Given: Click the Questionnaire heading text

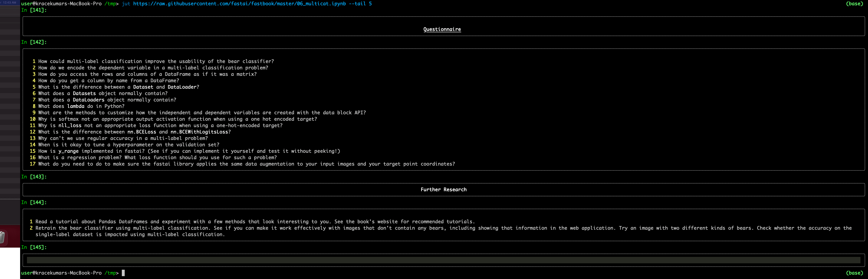Looking at the screenshot, I should pyautogui.click(x=442, y=29).
